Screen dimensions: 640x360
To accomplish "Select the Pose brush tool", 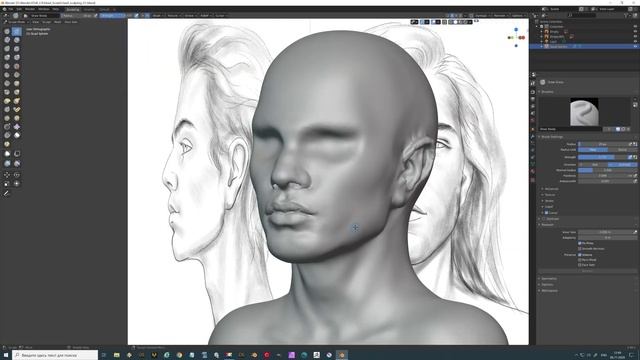I will click(16, 109).
